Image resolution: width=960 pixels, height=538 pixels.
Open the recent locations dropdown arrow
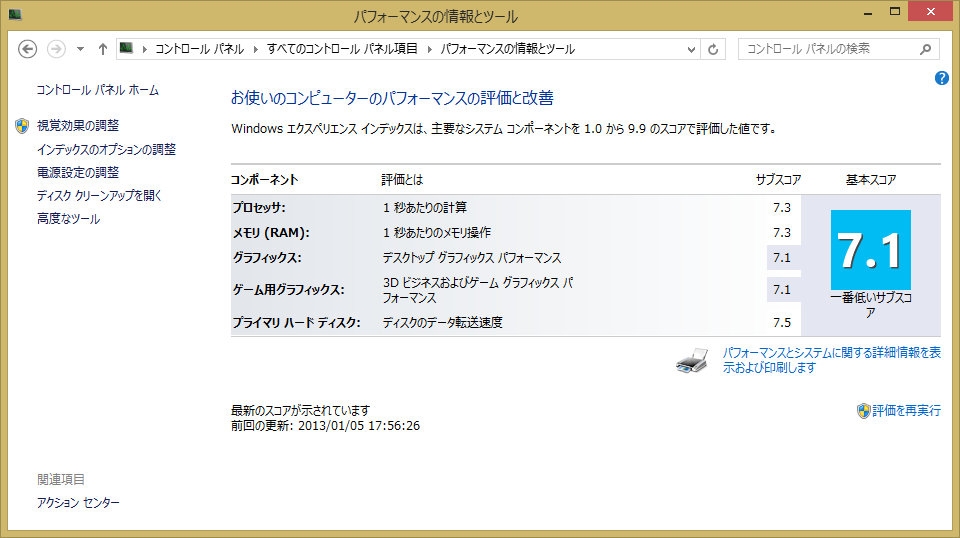(80, 49)
